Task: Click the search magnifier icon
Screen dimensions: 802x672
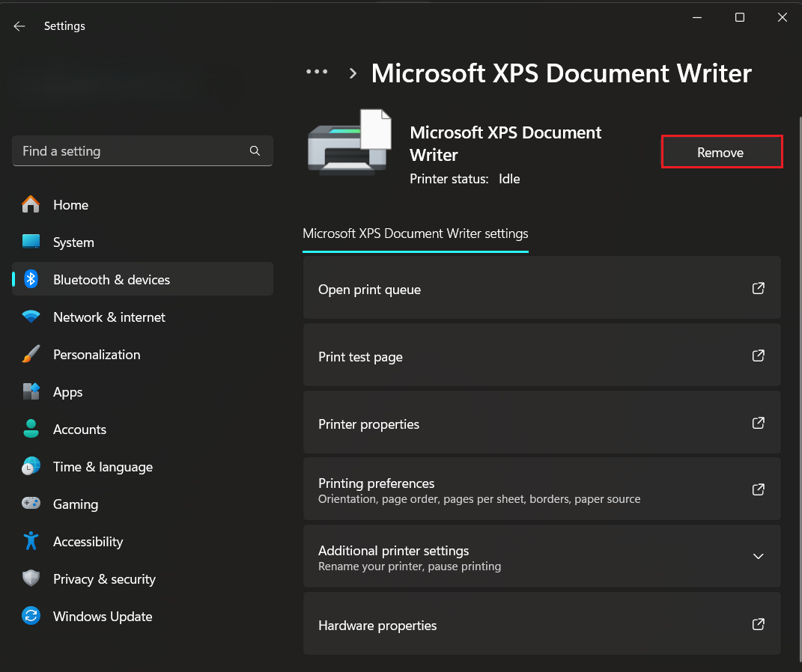Action: point(255,151)
